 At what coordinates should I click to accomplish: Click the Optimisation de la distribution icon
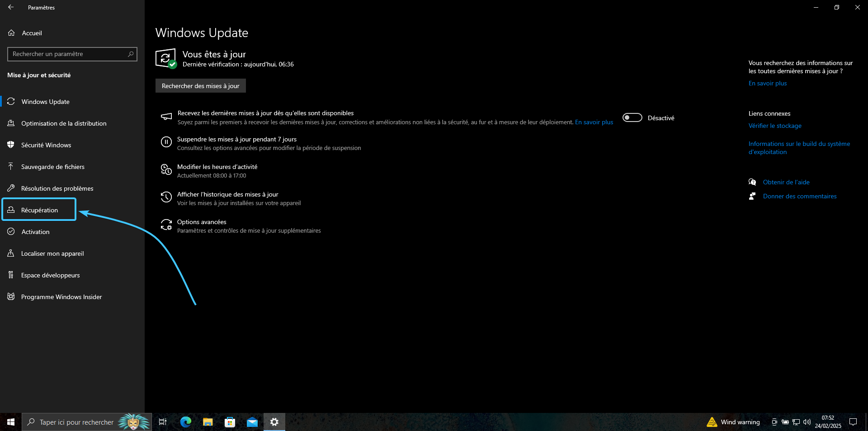pos(11,123)
